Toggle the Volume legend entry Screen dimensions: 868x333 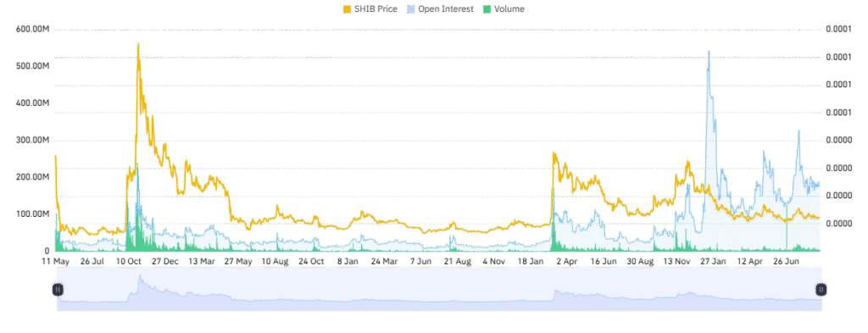point(504,8)
